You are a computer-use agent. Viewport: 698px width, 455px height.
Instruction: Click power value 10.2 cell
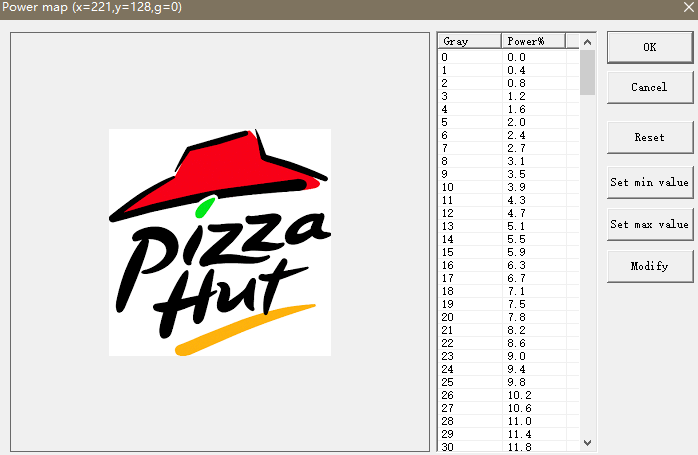534,395
